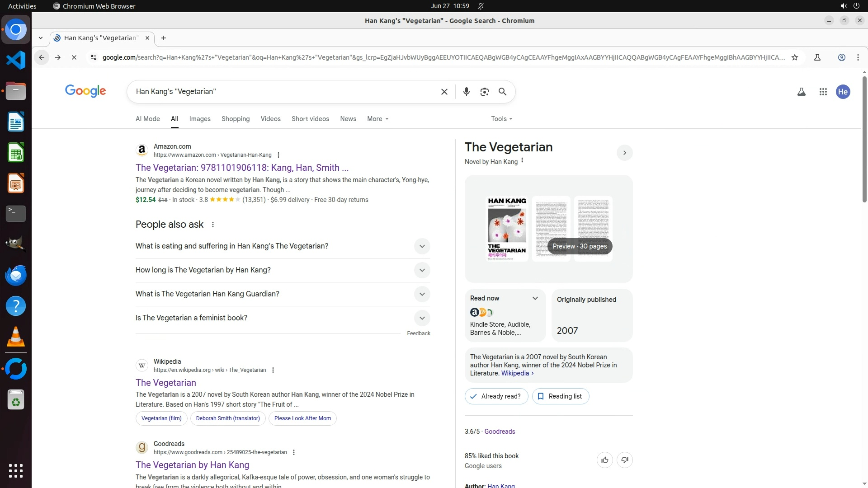
Task: Toggle the notifications bell in the top bar
Action: pos(481,6)
